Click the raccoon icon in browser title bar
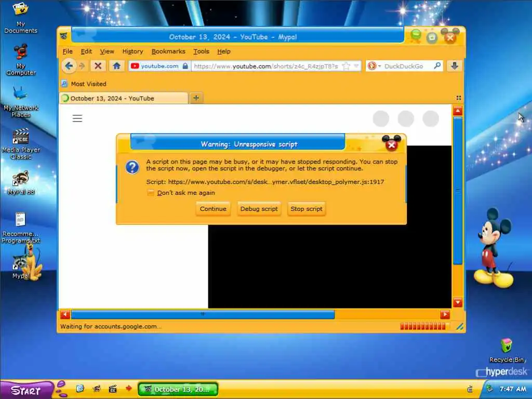532x399 pixels. pyautogui.click(x=64, y=36)
